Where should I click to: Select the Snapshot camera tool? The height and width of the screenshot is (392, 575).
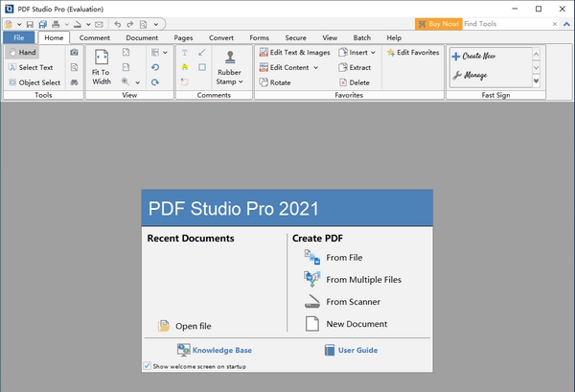click(74, 53)
